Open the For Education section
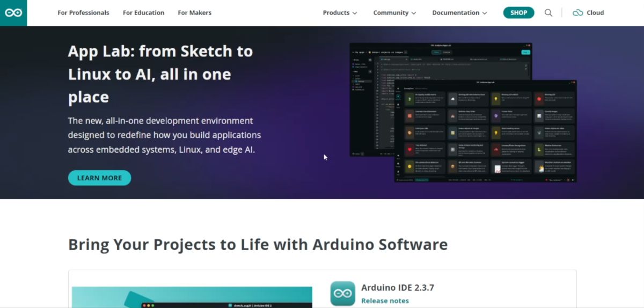Viewport: 644px width, 308px height. pos(143,13)
